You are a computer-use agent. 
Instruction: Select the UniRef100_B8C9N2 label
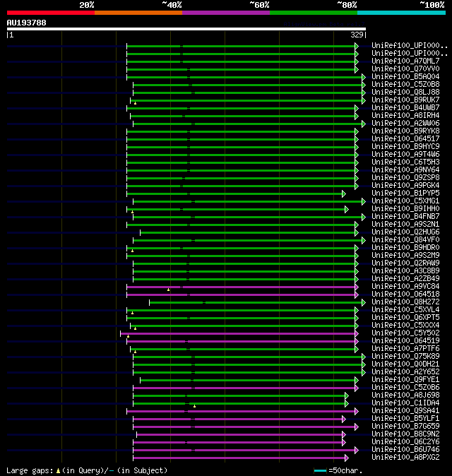pyautogui.click(x=405, y=434)
